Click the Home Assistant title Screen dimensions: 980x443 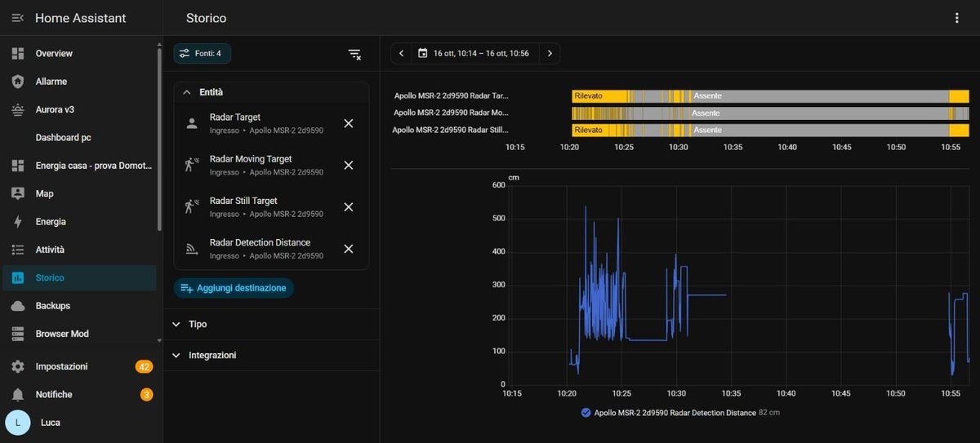point(80,18)
